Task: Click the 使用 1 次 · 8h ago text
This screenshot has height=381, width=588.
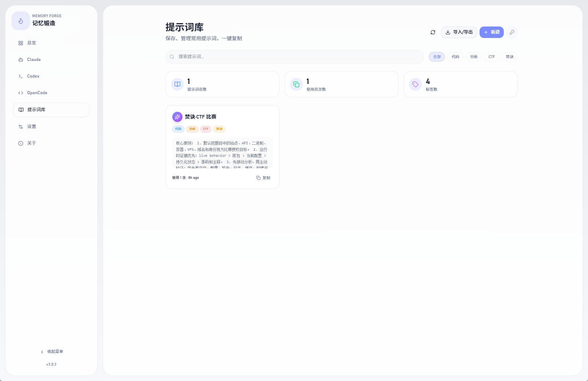Action: point(186,178)
